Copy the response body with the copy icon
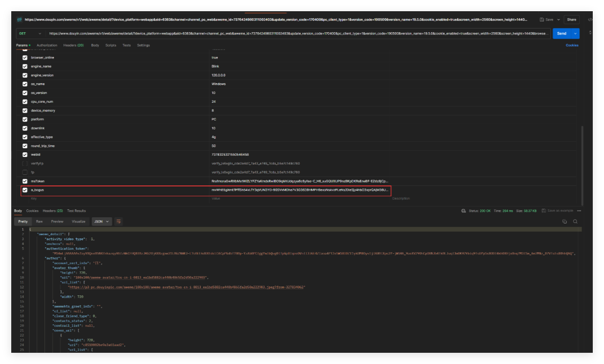 coord(565,221)
